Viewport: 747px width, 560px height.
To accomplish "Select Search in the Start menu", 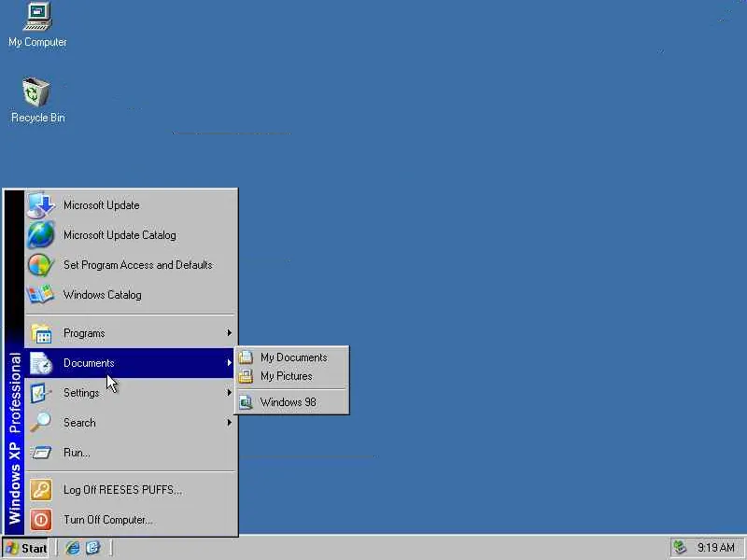I will (131, 423).
